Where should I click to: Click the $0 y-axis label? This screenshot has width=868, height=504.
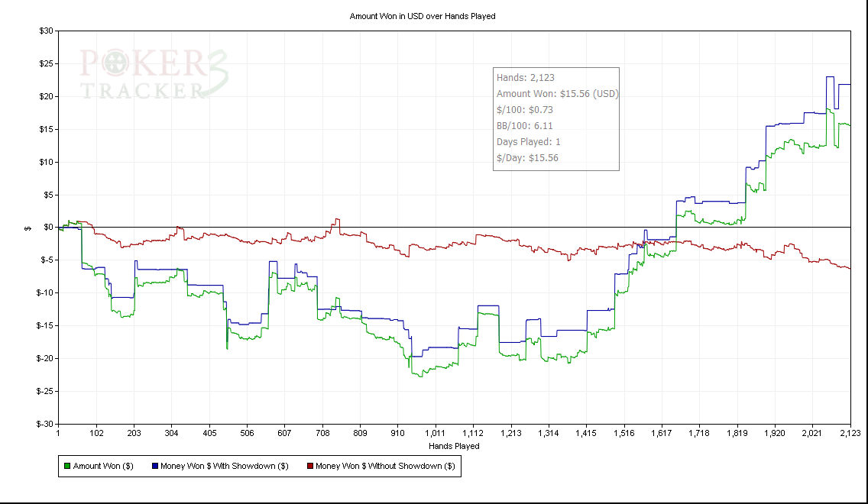48,228
